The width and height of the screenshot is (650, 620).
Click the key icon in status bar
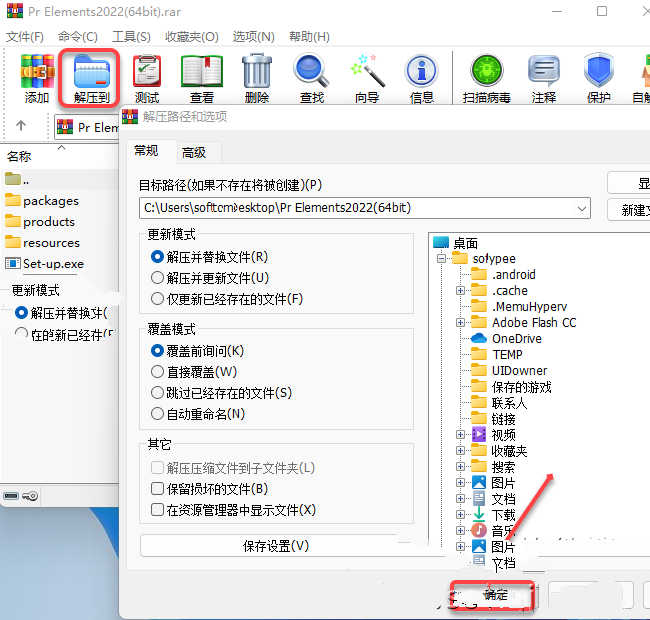click(x=30, y=496)
